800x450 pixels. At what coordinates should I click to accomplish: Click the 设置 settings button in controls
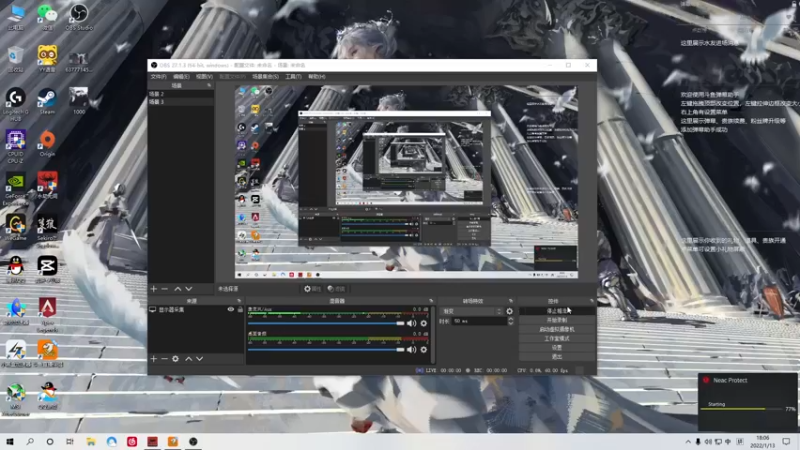click(x=557, y=347)
